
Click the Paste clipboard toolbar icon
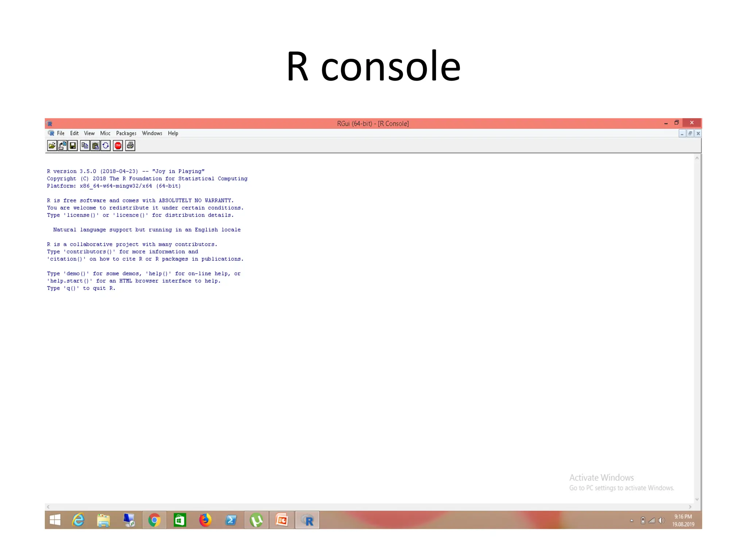[x=95, y=146]
